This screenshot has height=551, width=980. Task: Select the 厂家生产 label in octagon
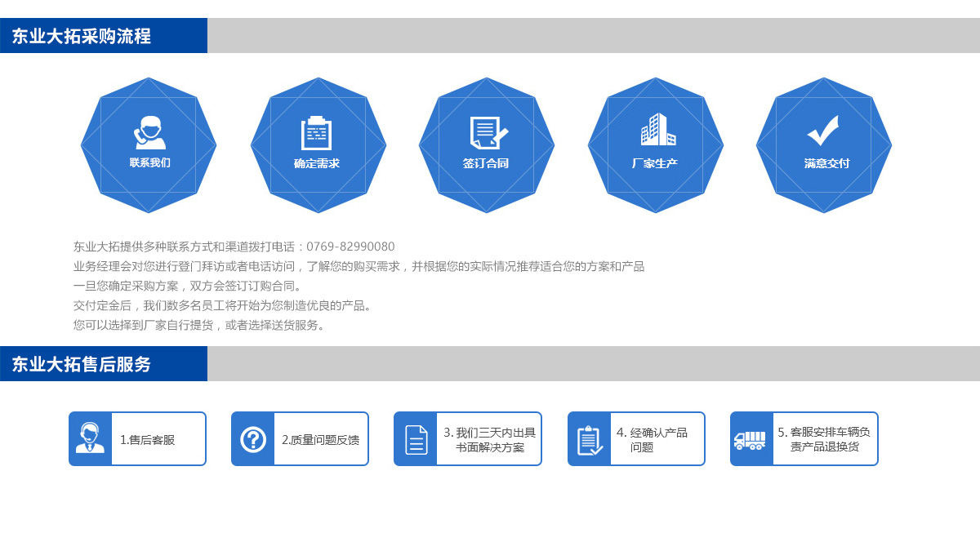[x=655, y=163]
